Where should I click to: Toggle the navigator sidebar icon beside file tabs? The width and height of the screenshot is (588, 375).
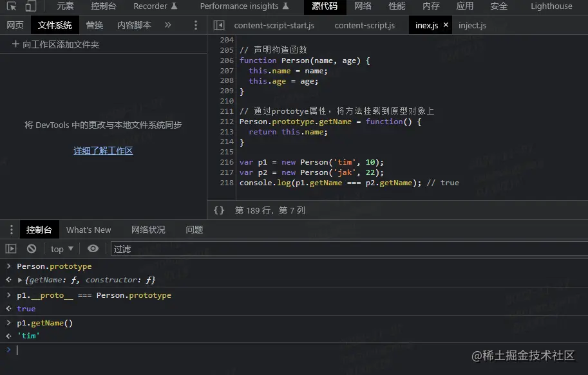coord(219,25)
